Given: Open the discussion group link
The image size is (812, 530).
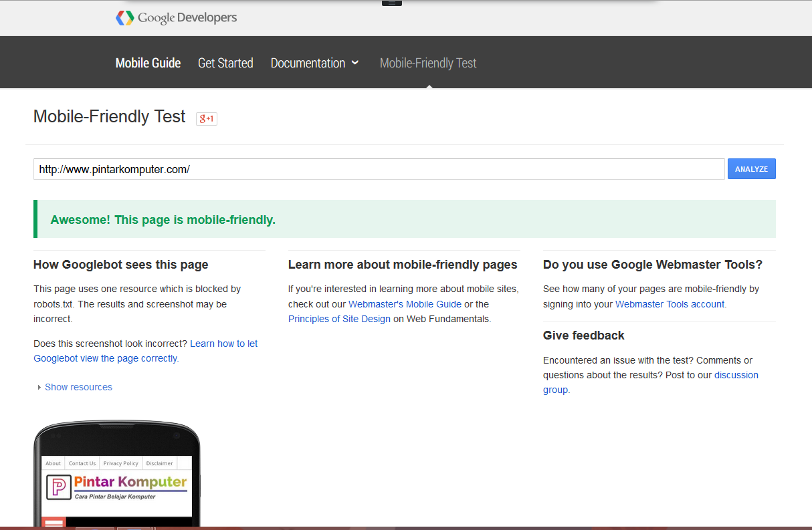Looking at the screenshot, I should (651, 382).
